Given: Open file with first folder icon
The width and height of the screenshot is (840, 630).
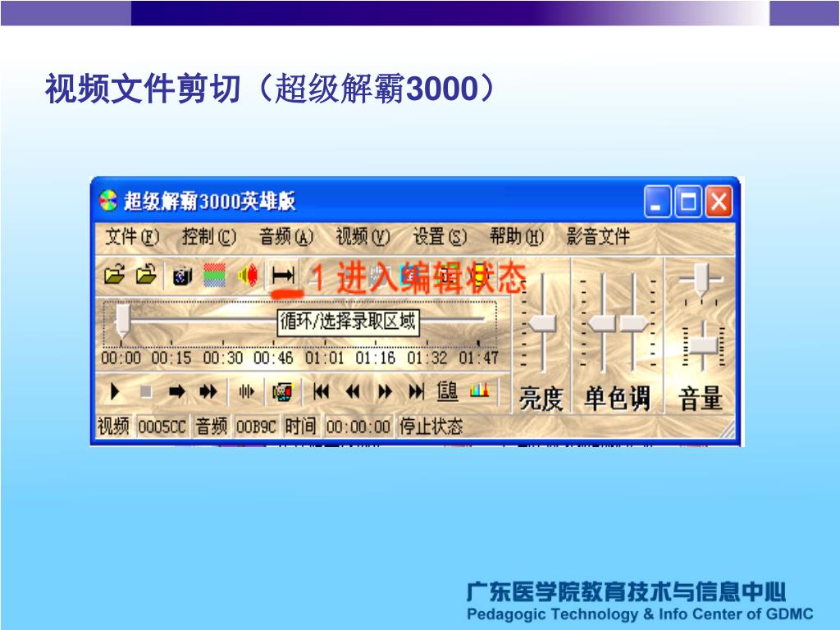Looking at the screenshot, I should click(115, 276).
